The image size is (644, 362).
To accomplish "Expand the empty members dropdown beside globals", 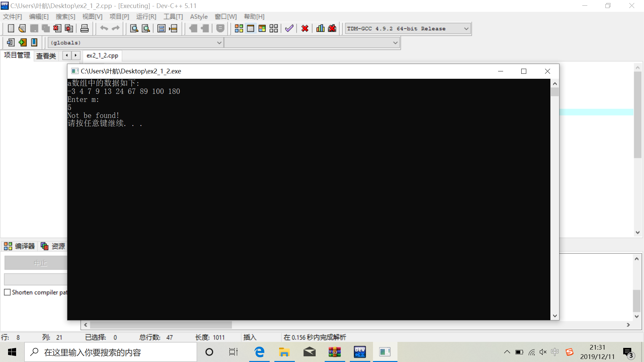I will [x=395, y=43].
